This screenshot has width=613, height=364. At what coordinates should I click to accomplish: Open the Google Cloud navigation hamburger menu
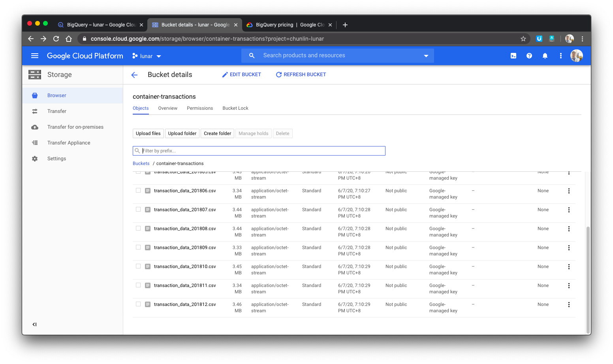(x=35, y=56)
